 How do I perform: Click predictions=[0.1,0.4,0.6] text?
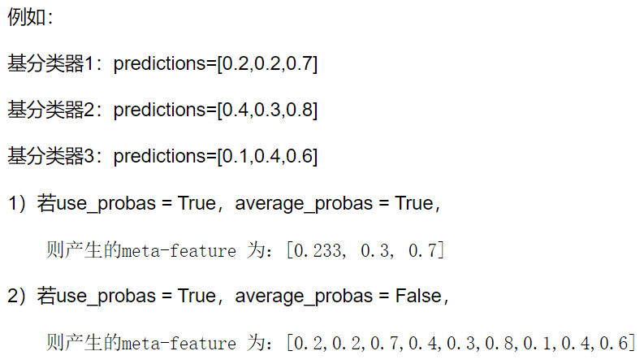[x=215, y=157]
